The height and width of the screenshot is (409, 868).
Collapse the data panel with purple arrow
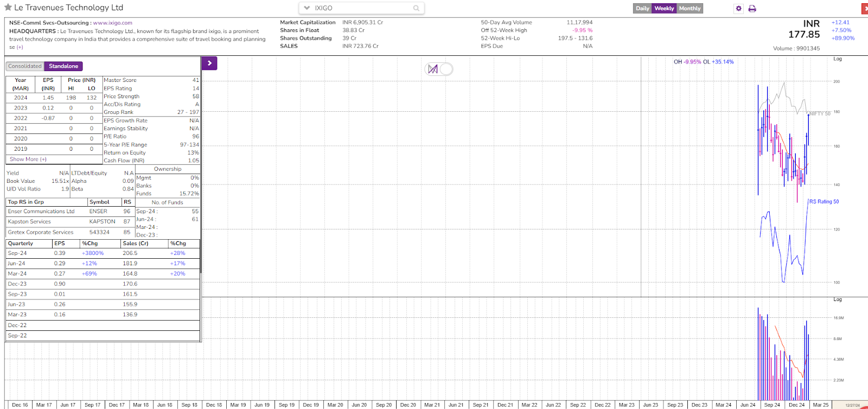point(209,63)
